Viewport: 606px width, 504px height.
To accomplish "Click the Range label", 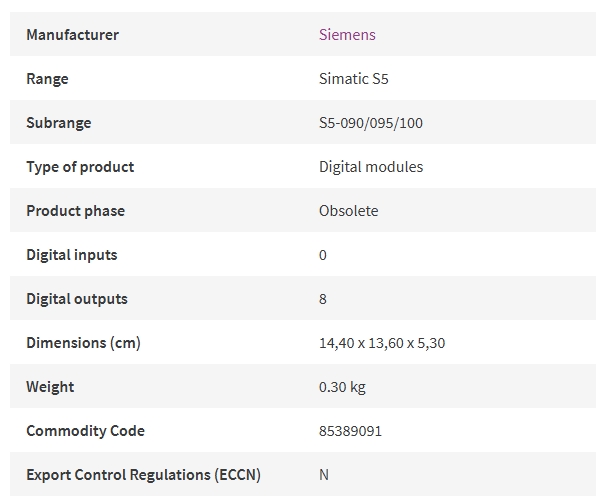I will pyautogui.click(x=48, y=79).
